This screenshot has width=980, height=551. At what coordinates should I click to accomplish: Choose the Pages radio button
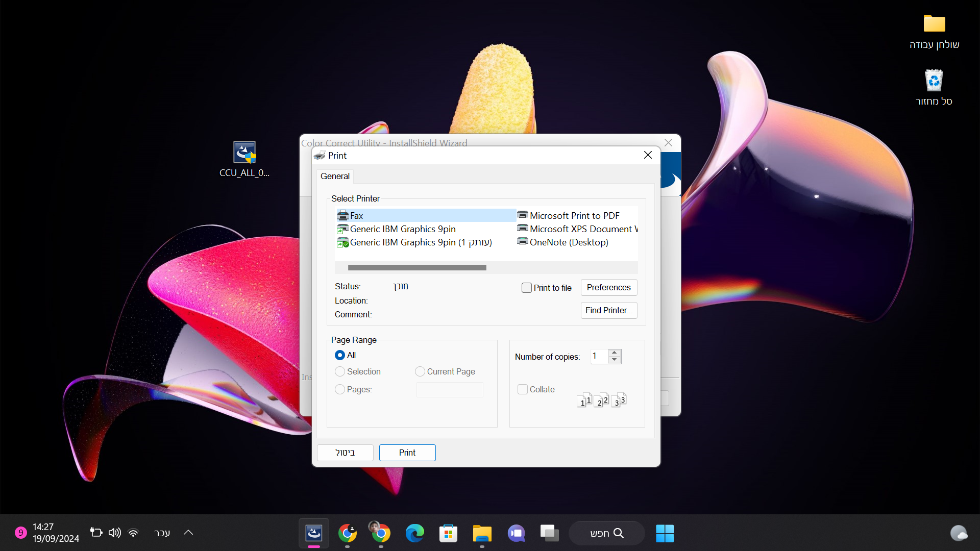click(340, 389)
